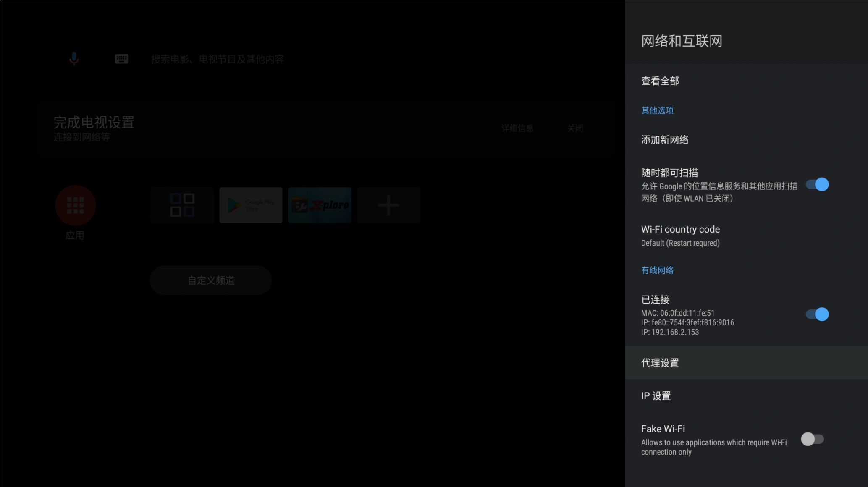Toggle the wired network connected switch
This screenshot has width=868, height=487.
click(817, 314)
